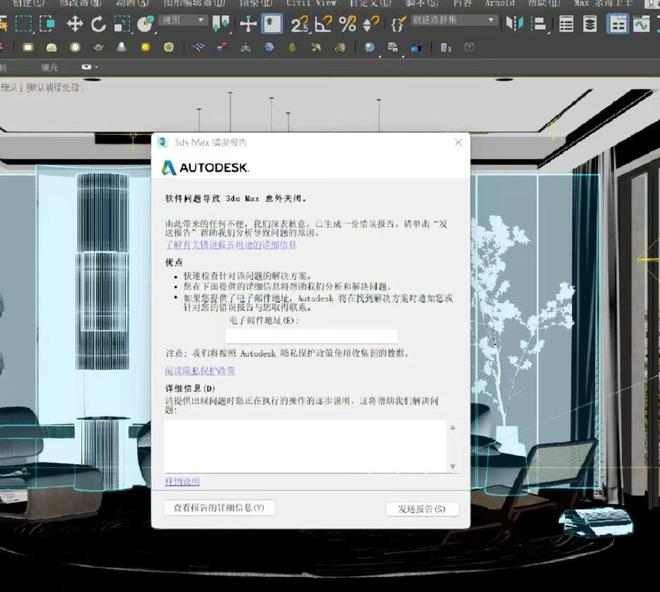
Task: Click the cone-shaped spot light icon
Action: point(122,47)
